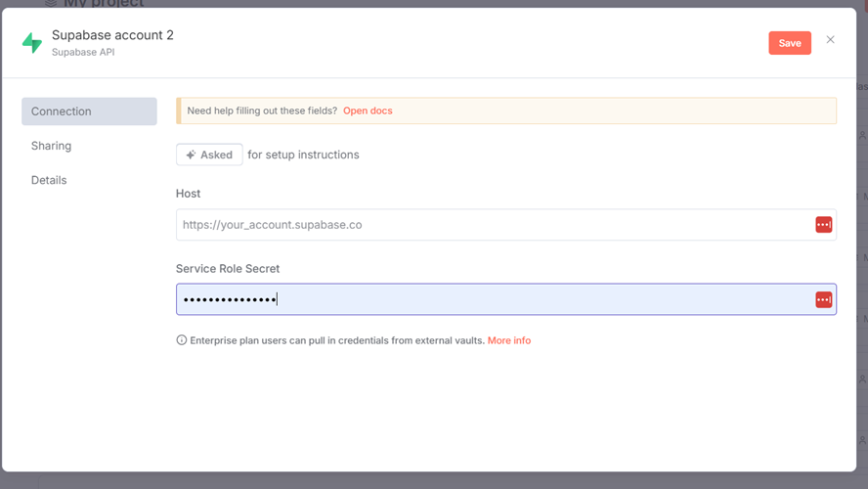
Task: Click the Asked button with sparkle icon
Action: pyautogui.click(x=209, y=155)
